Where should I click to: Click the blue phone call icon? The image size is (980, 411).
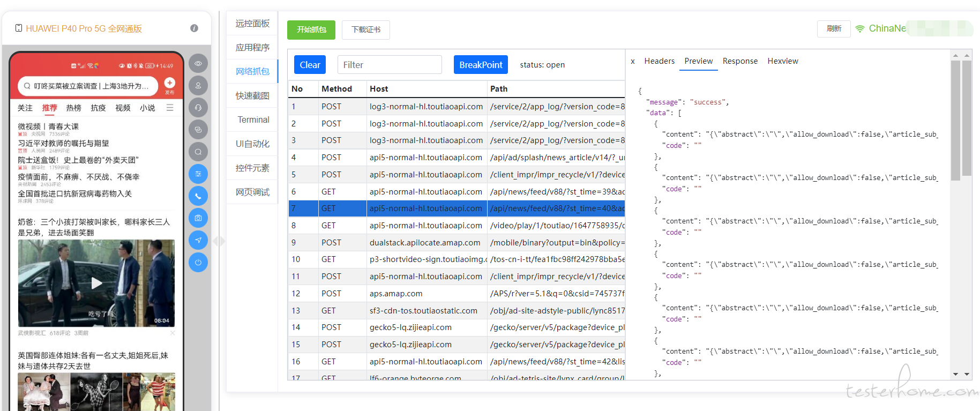[x=198, y=196]
